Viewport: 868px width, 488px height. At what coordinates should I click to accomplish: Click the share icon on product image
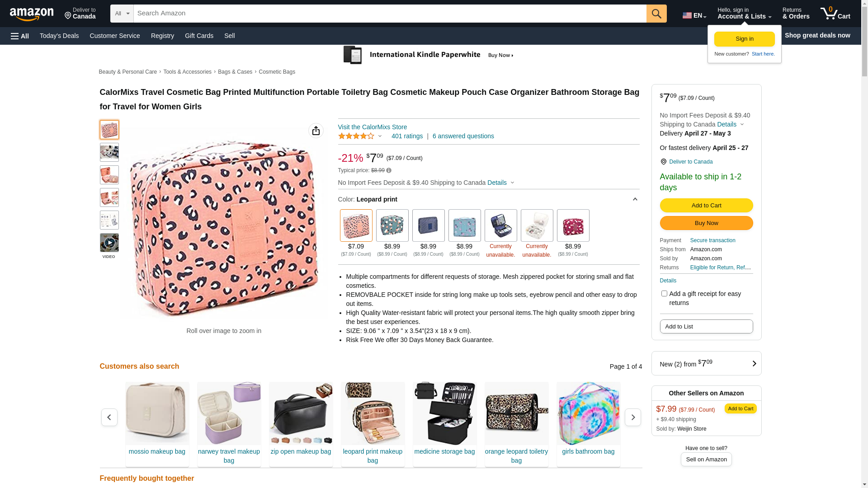pos(316,131)
